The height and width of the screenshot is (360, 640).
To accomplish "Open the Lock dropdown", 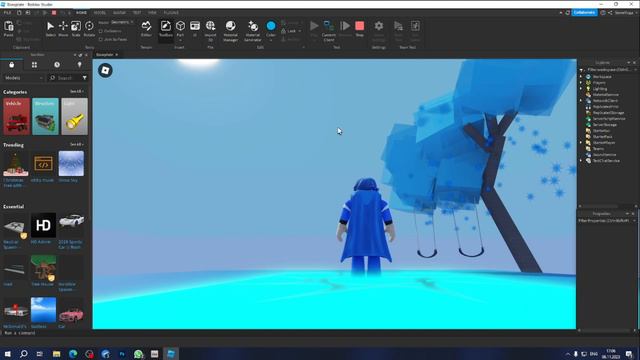I will tap(291, 31).
